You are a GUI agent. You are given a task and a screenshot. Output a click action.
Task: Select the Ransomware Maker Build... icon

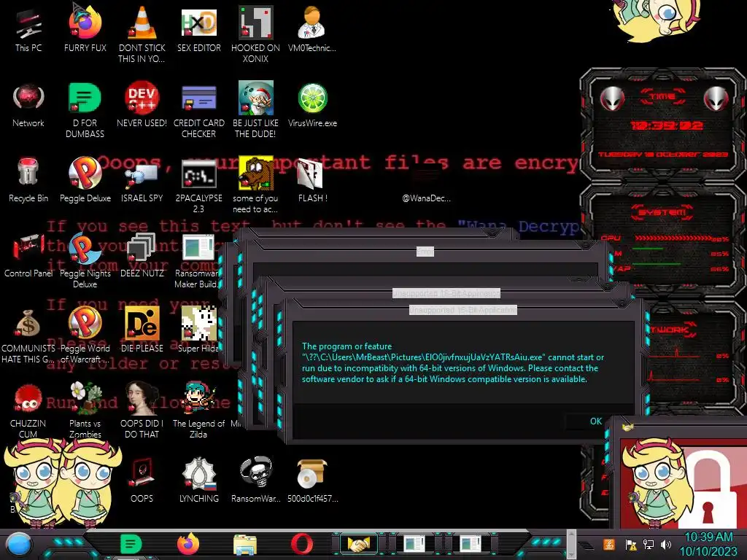tap(197, 260)
